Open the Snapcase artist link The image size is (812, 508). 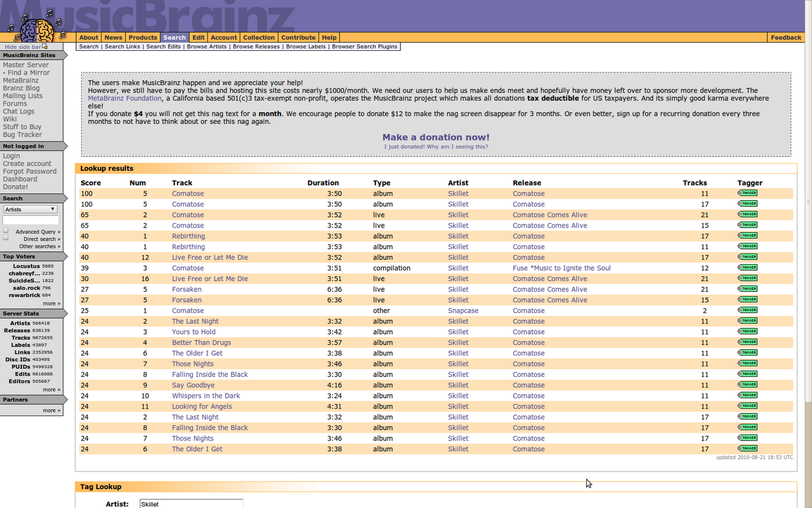(463, 310)
